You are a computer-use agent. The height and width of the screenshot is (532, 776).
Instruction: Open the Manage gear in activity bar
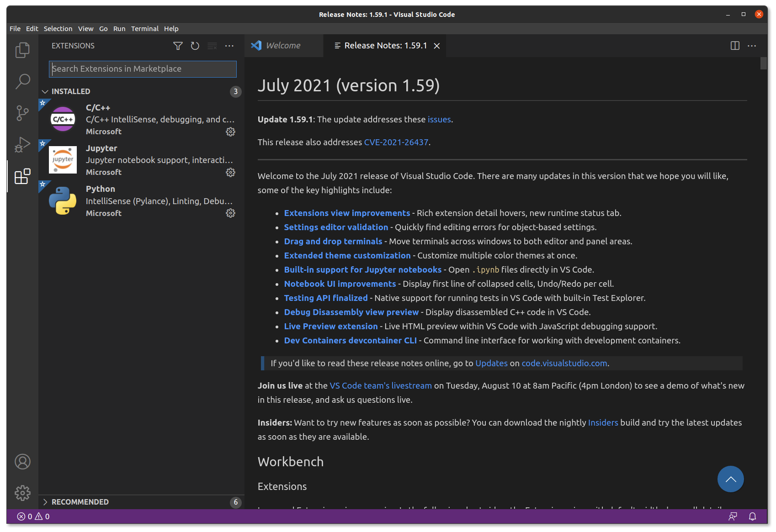[22, 493]
